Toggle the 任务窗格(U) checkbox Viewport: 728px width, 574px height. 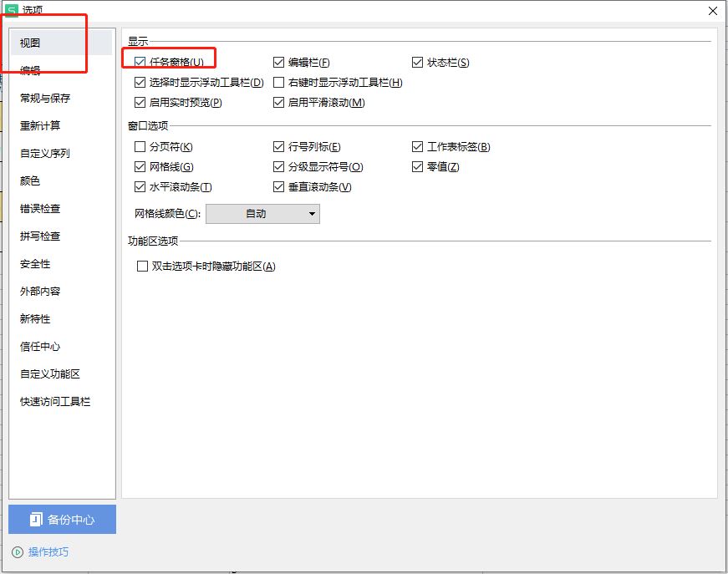140,62
